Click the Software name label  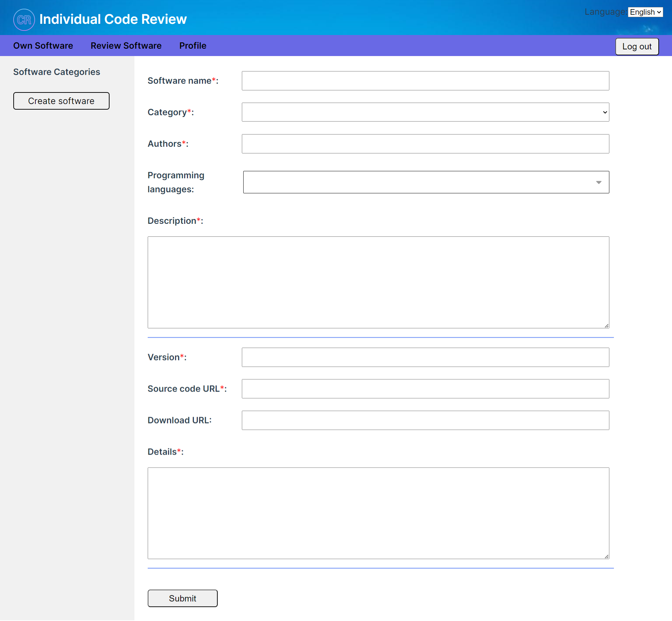pos(183,81)
